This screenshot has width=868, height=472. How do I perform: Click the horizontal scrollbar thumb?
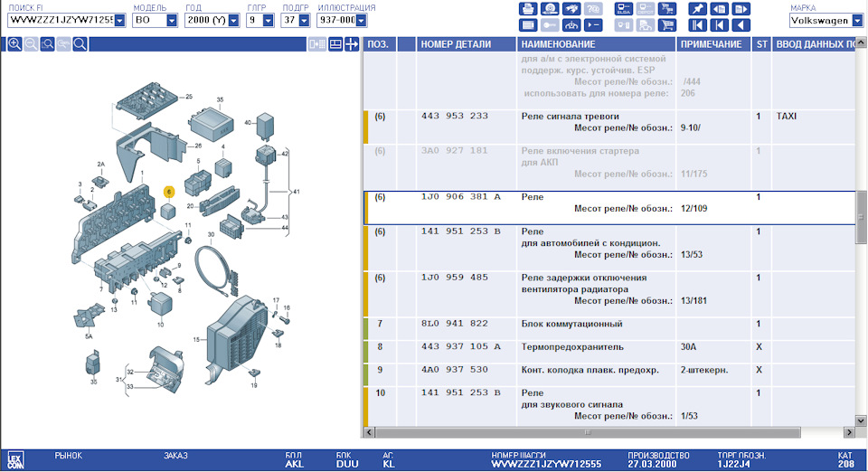[x=588, y=432]
